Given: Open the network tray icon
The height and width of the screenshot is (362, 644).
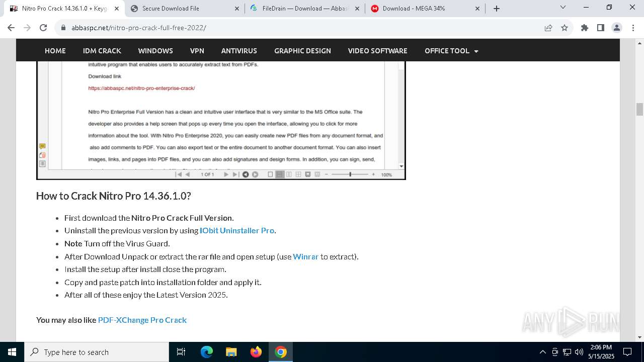Looking at the screenshot, I should pyautogui.click(x=567, y=352).
